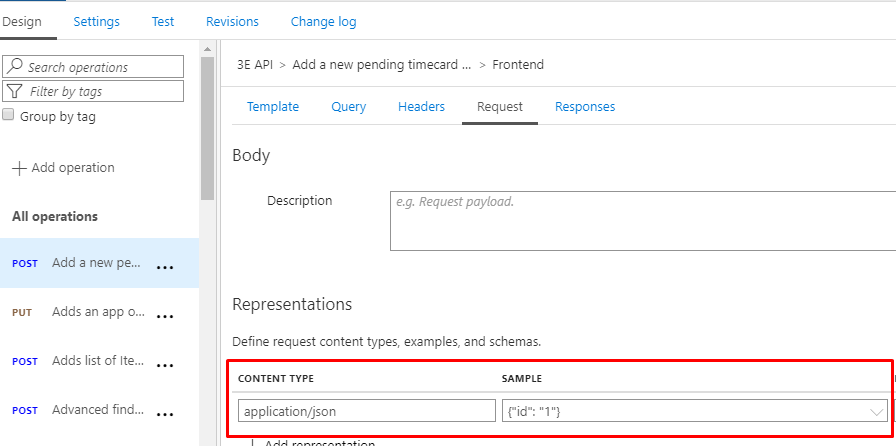
Task: Select the PUT Adds an app o... operation
Action: pyautogui.click(x=99, y=312)
